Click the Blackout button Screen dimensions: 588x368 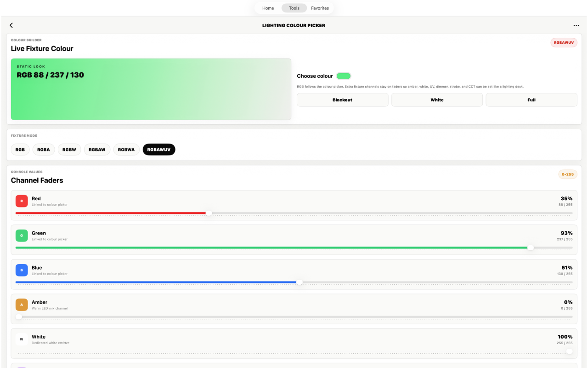click(343, 100)
